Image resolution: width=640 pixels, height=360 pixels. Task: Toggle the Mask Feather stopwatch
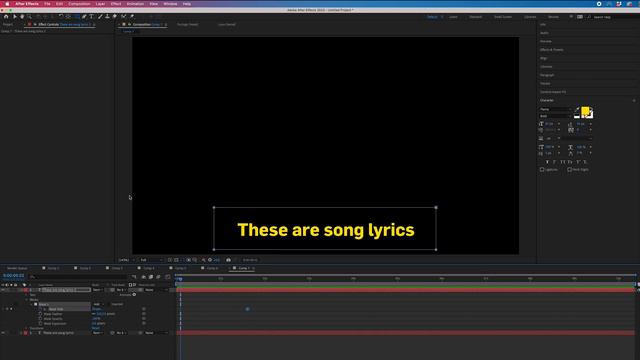[x=40, y=314]
